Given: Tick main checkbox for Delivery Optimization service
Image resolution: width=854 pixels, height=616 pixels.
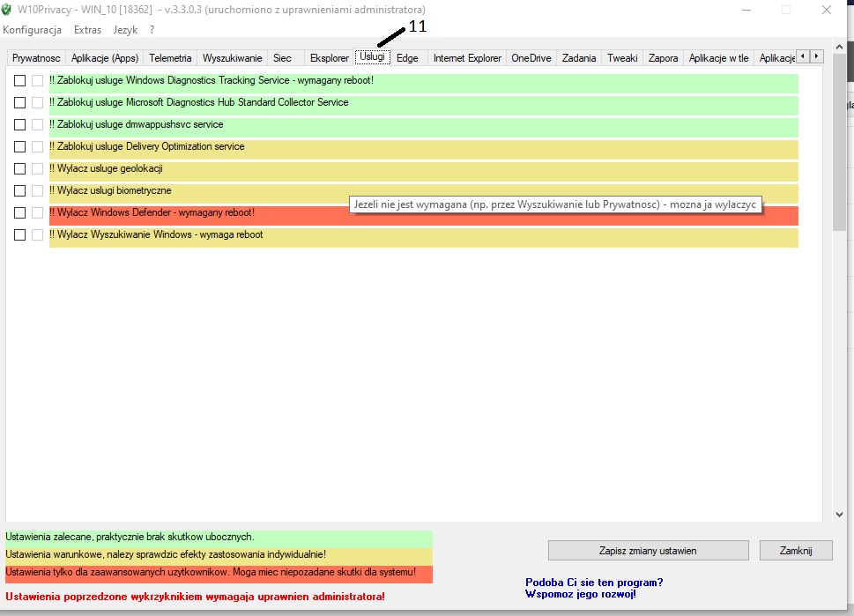Looking at the screenshot, I should 19,146.
